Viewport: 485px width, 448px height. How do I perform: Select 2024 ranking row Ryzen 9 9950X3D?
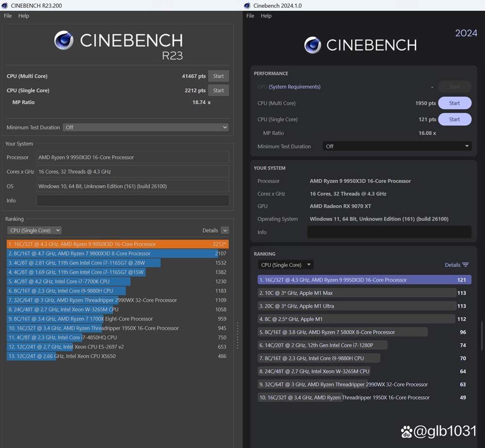(x=364, y=280)
